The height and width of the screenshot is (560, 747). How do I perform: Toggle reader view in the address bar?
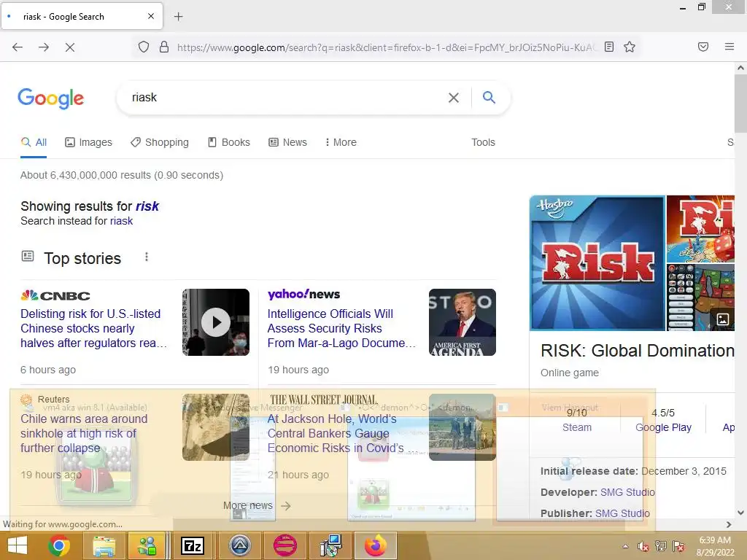pyautogui.click(x=609, y=47)
